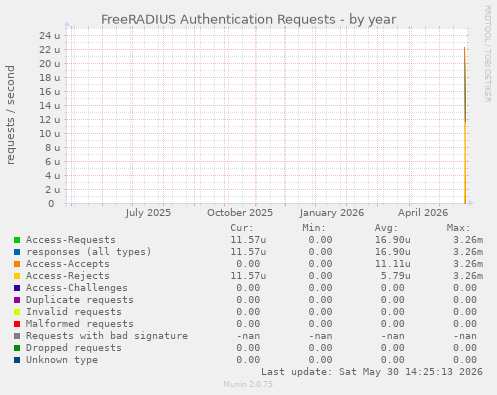
Task: Click the Cur: column header
Action: click(x=242, y=228)
